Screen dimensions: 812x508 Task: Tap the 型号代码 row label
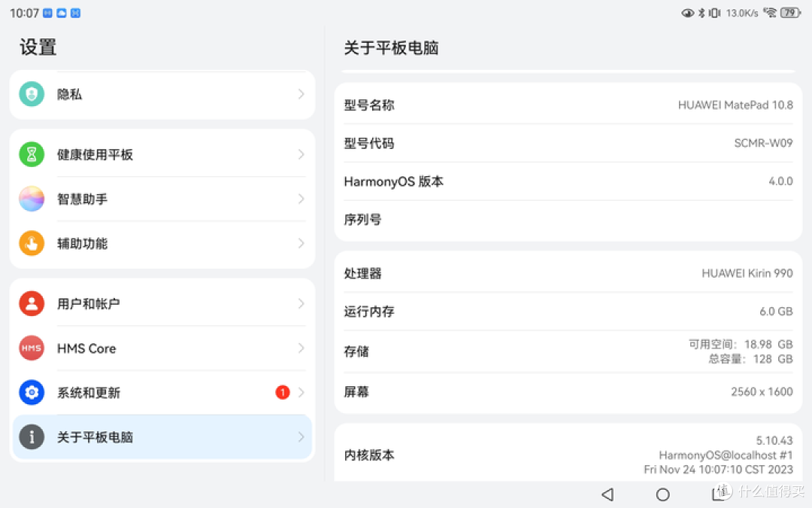pyautogui.click(x=369, y=143)
